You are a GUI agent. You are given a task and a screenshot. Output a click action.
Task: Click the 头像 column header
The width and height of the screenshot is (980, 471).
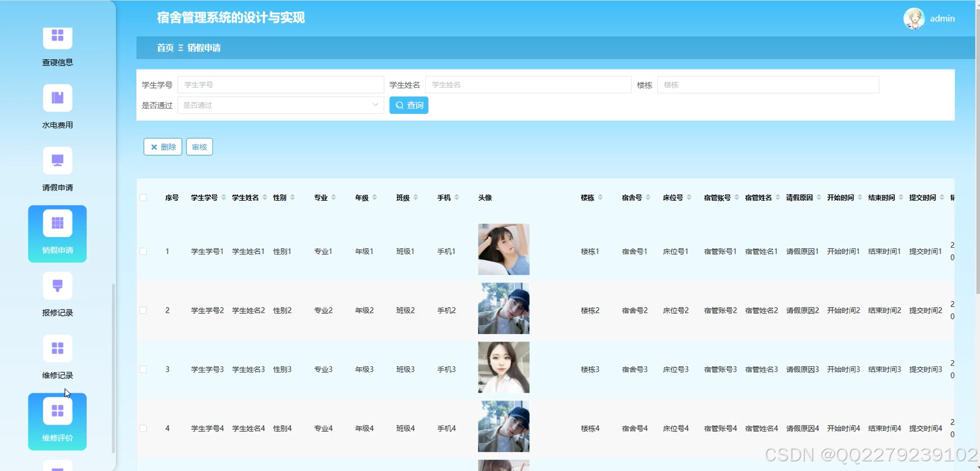click(485, 198)
